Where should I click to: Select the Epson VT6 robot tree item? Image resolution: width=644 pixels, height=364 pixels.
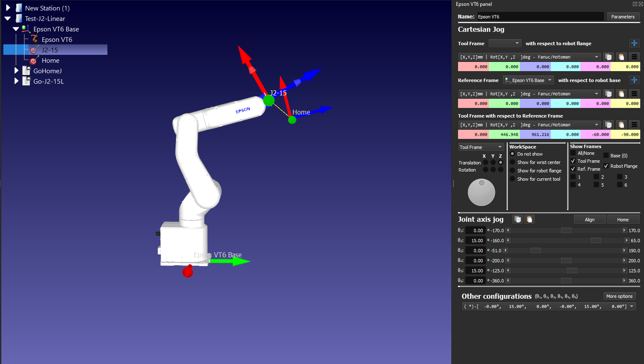tap(57, 40)
